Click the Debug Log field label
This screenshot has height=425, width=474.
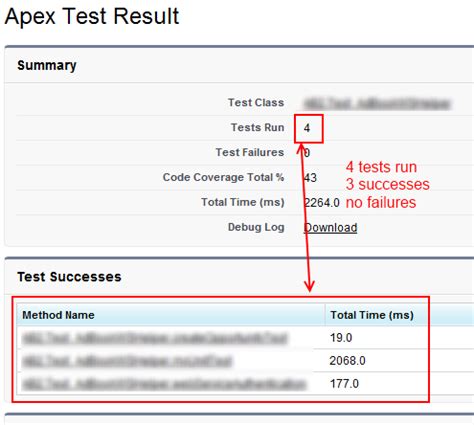tap(256, 227)
